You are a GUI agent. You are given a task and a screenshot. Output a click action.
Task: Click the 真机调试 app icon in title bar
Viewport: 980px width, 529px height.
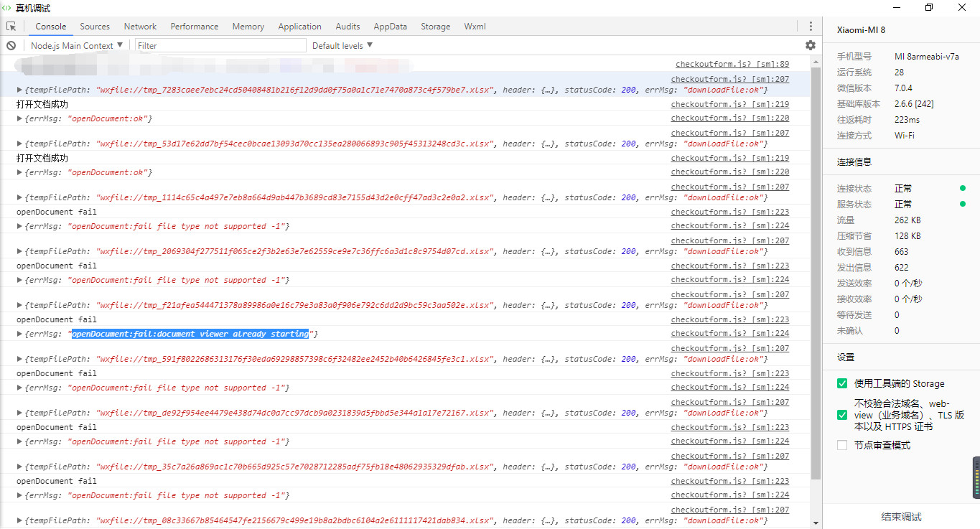tap(6, 7)
